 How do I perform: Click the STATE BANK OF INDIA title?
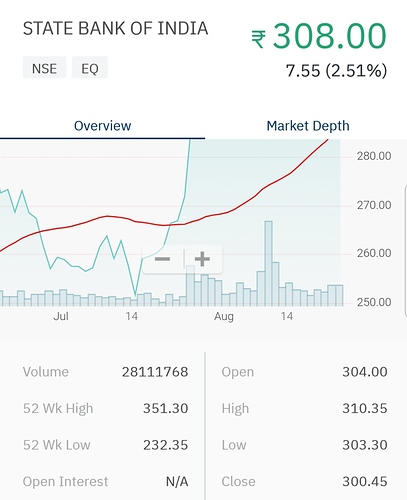click(x=115, y=28)
